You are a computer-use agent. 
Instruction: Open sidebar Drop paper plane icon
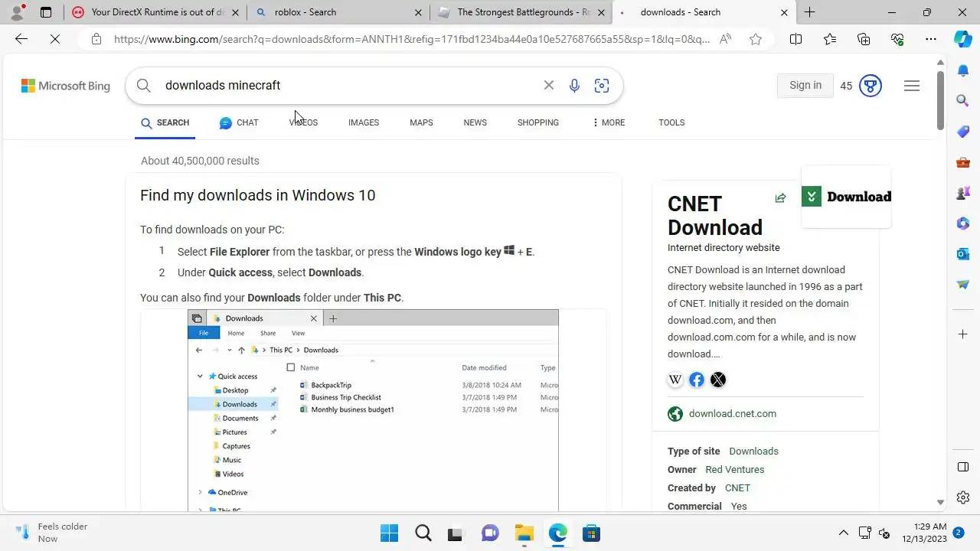963,285
